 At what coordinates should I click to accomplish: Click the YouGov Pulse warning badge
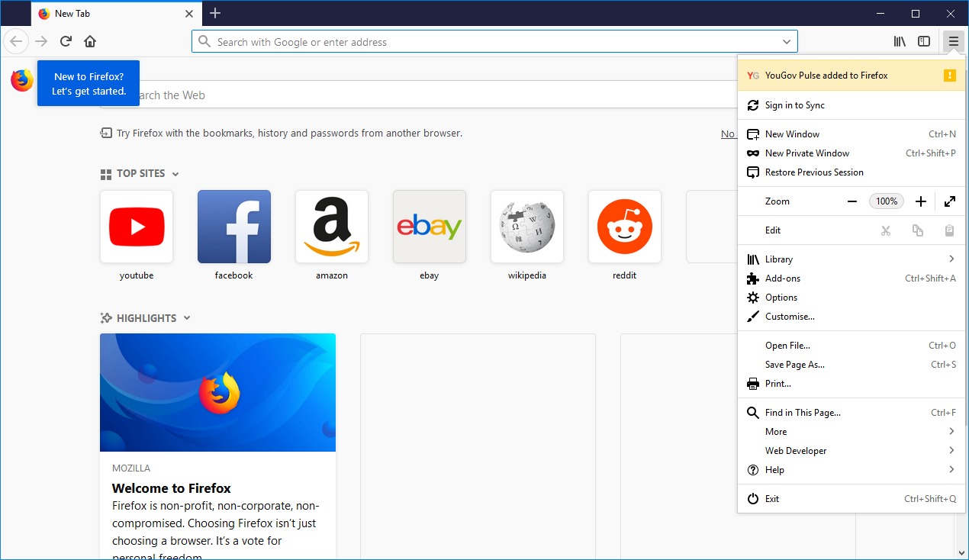point(950,76)
